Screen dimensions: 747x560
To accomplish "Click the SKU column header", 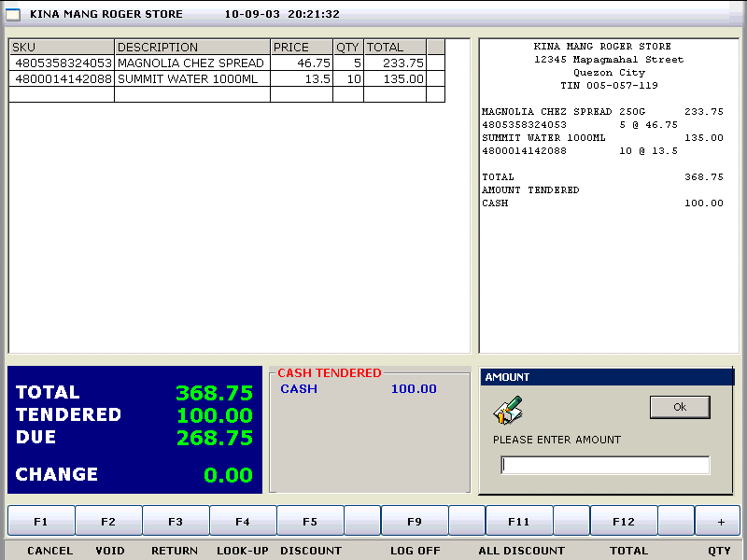I will 62,48.
